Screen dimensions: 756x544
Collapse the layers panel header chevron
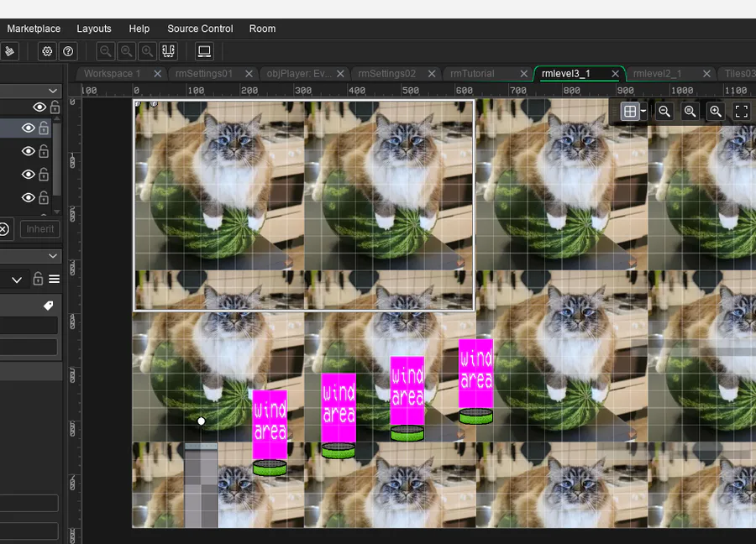coord(53,91)
